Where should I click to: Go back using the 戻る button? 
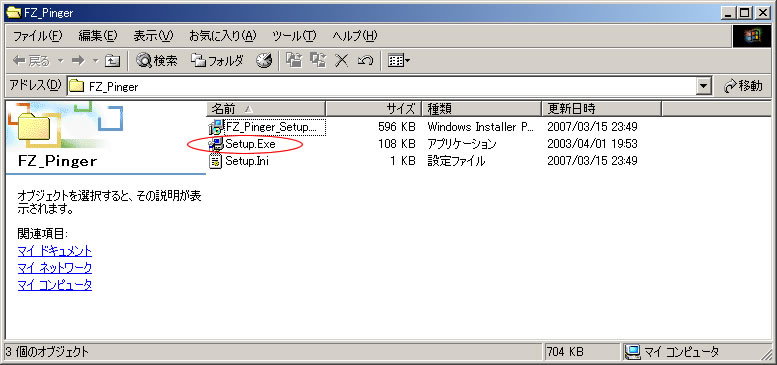pyautogui.click(x=32, y=61)
